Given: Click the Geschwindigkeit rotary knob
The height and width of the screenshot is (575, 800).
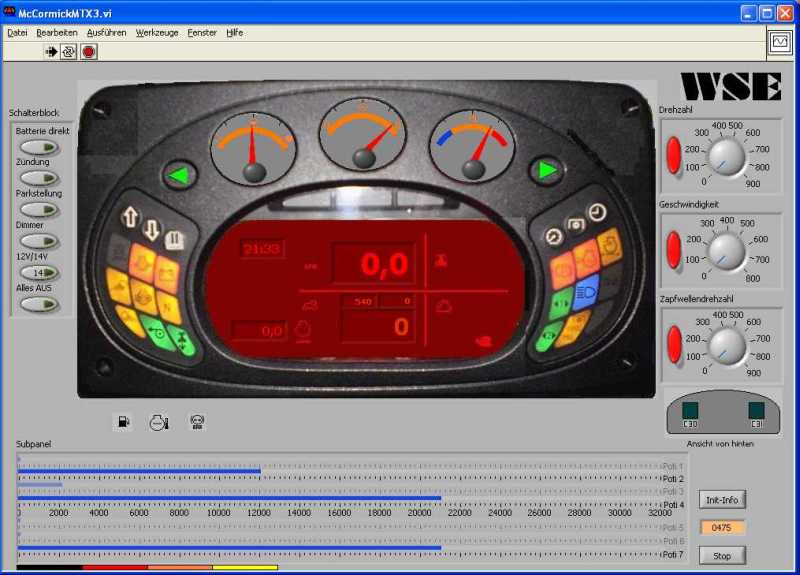Looking at the screenshot, I should point(727,252).
